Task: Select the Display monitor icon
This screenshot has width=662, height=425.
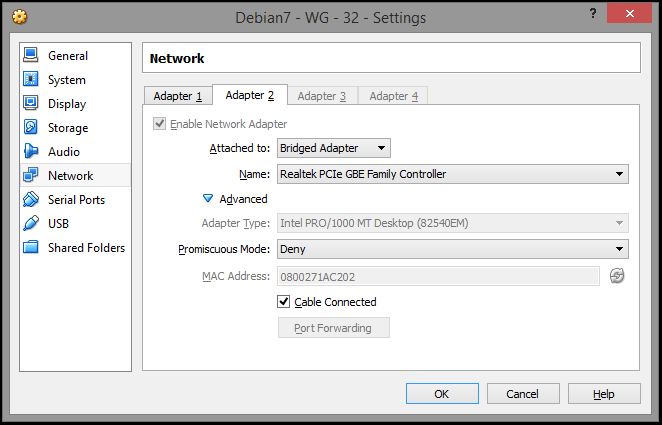Action: pos(30,104)
